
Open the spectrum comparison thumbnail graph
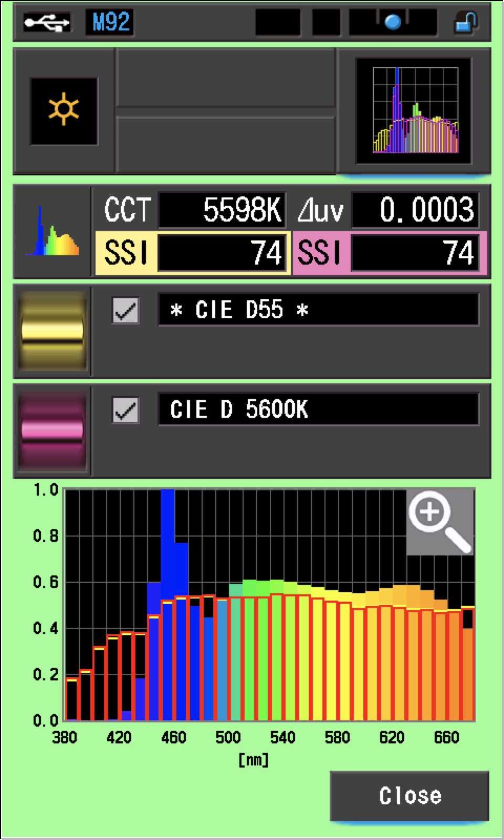(x=415, y=111)
